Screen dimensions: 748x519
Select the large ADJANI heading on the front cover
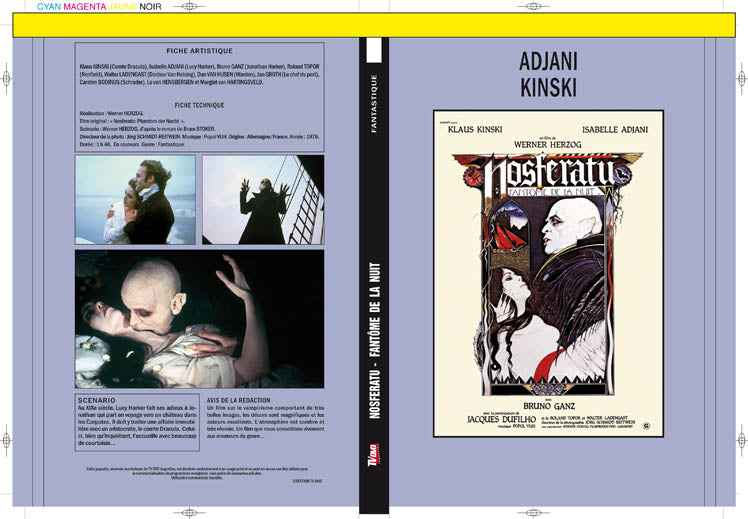tap(549, 61)
